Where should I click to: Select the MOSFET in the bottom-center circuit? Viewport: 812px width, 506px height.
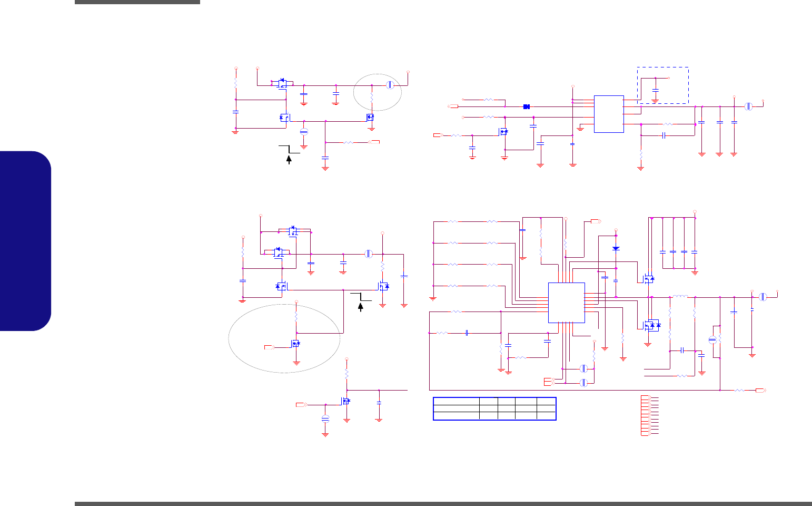(x=345, y=401)
